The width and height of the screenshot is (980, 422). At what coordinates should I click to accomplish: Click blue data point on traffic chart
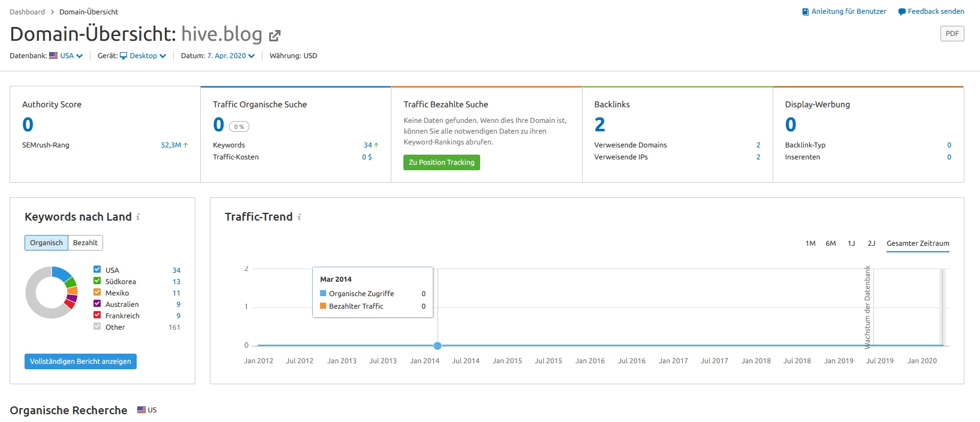point(438,346)
